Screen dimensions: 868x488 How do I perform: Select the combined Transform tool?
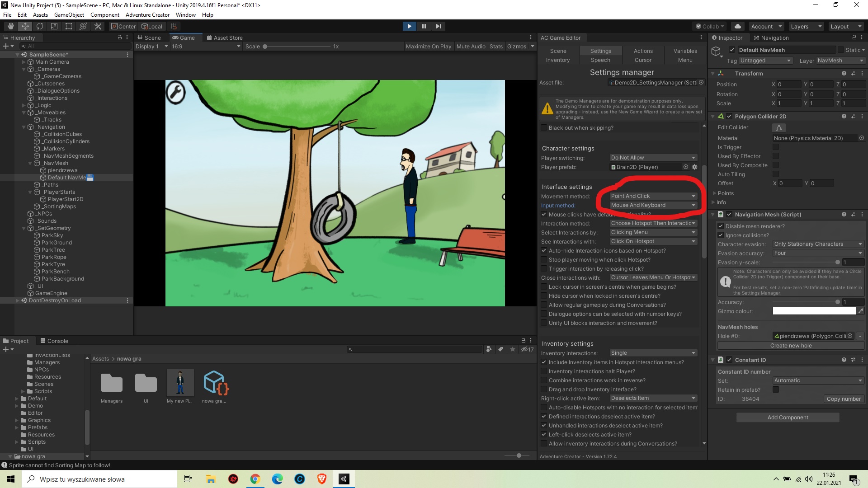coord(83,26)
